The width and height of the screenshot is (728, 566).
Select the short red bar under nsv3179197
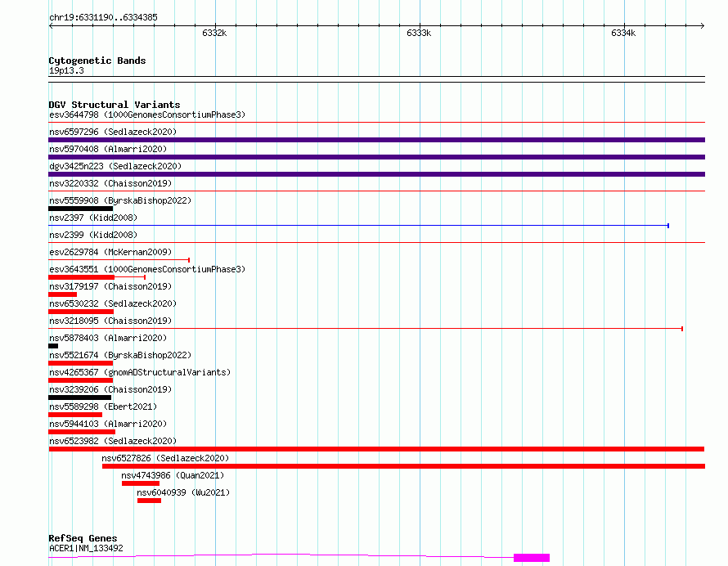63,294
